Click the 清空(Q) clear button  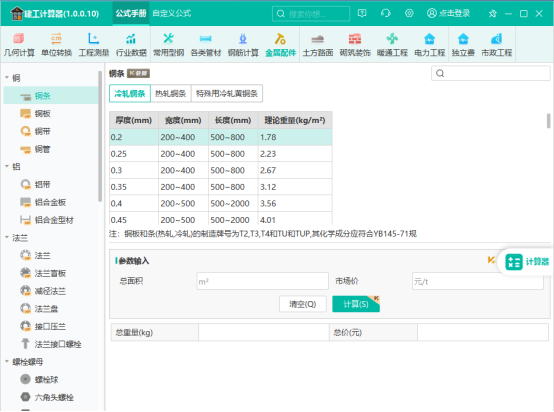pyautogui.click(x=303, y=304)
